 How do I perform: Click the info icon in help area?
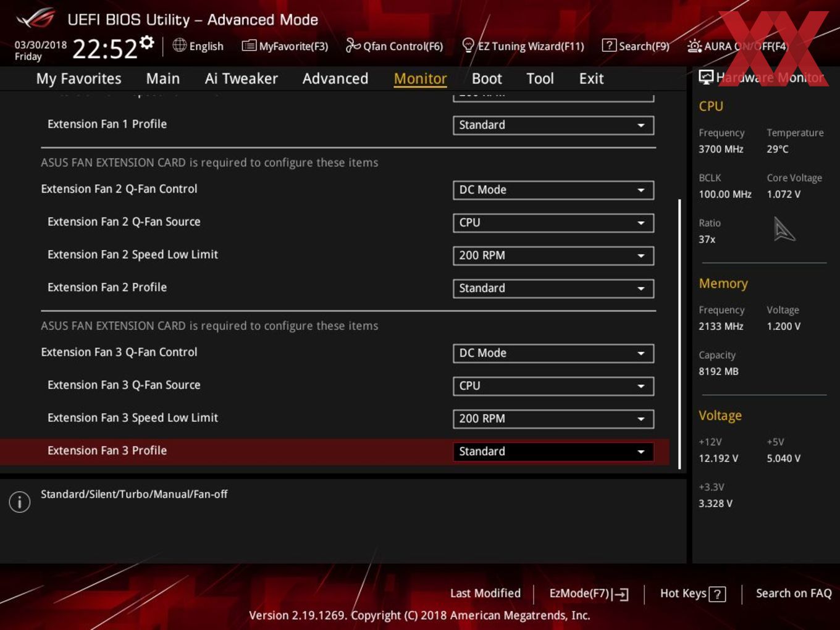click(20, 502)
